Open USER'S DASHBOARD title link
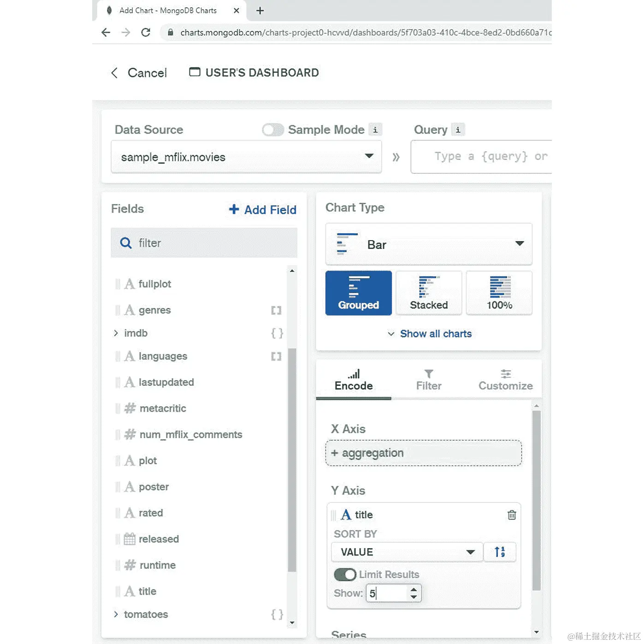The image size is (644, 644). click(254, 72)
